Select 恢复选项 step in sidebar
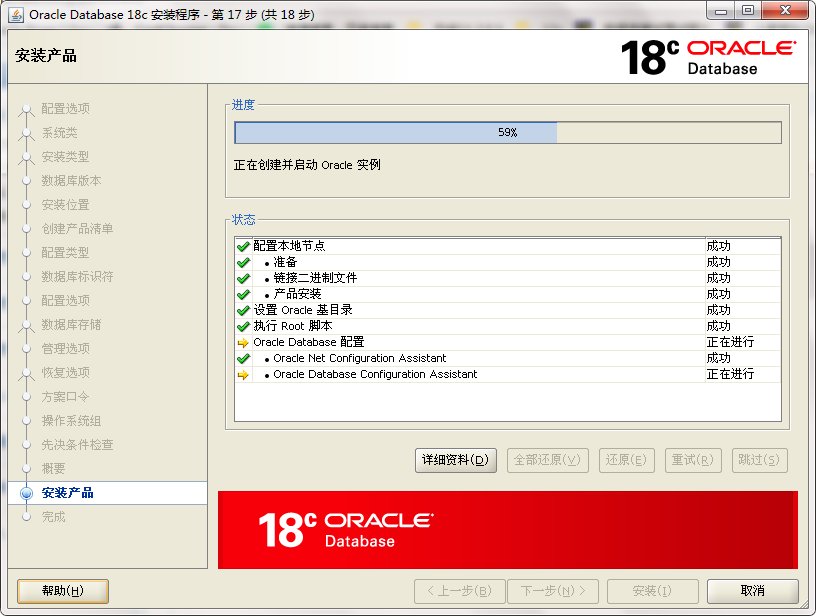The image size is (816, 616). [x=66, y=373]
